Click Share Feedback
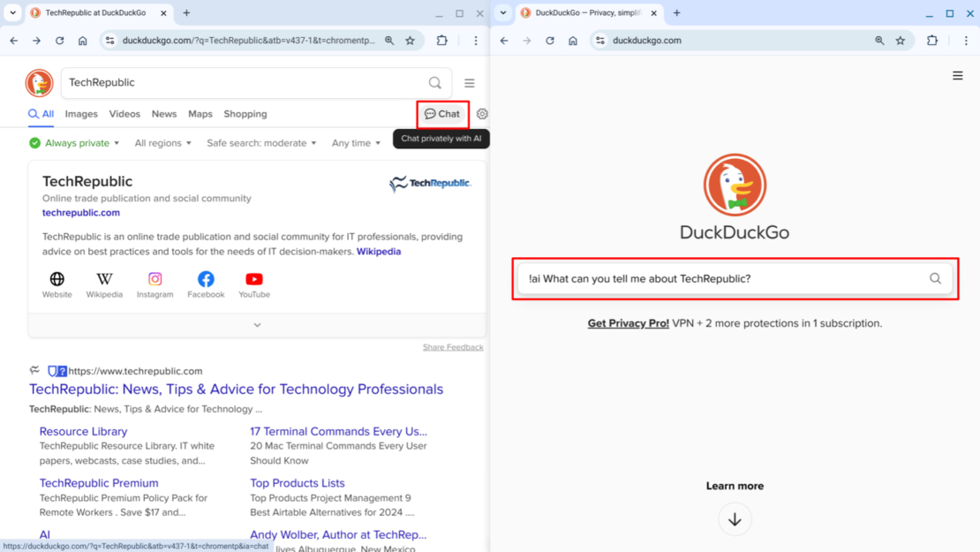 pyautogui.click(x=453, y=347)
